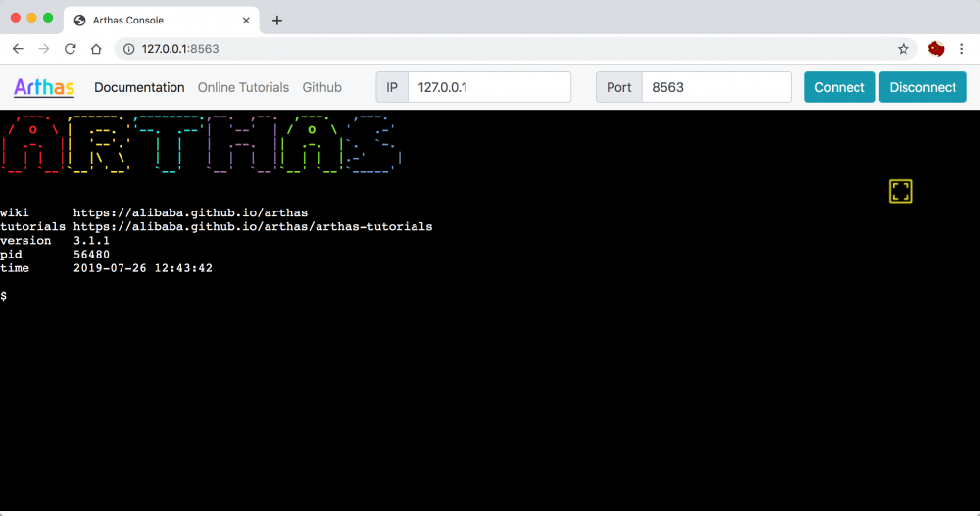Viewport: 980px width, 516px height.
Task: Click the green macOS zoom button
Action: coord(48,19)
